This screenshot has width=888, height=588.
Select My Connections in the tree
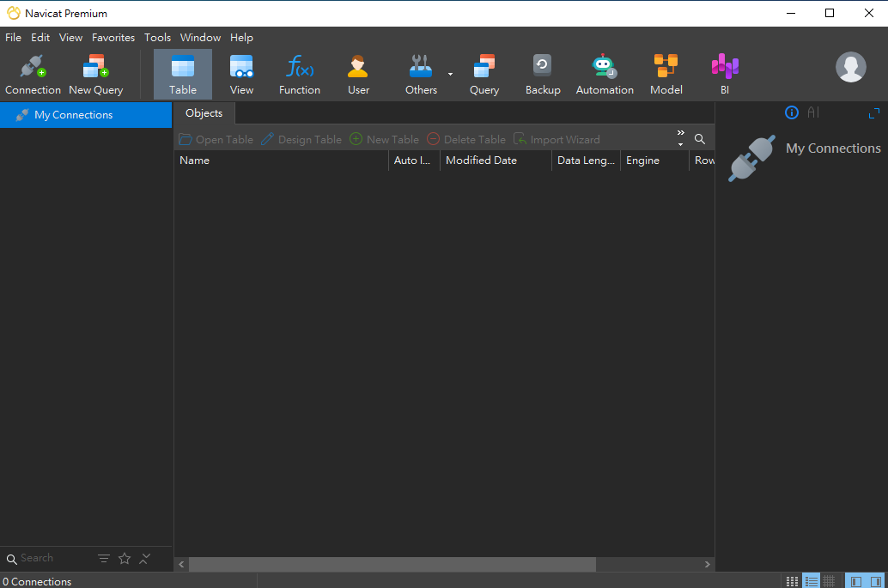click(73, 115)
